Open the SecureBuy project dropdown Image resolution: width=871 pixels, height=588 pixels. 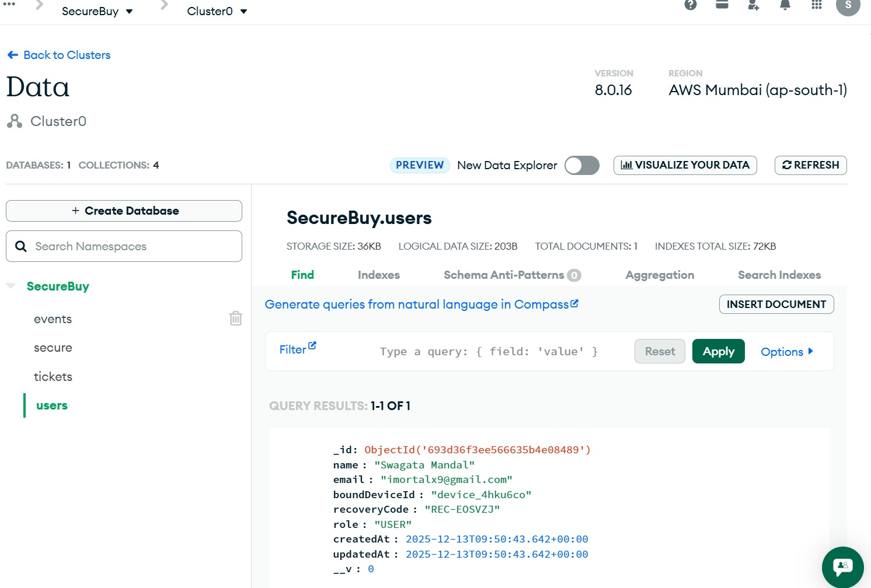click(x=97, y=11)
